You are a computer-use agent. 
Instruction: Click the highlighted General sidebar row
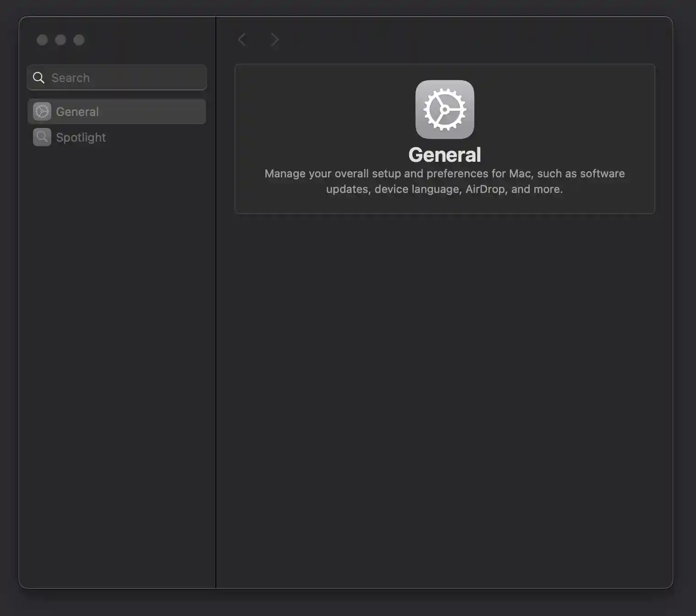[116, 111]
